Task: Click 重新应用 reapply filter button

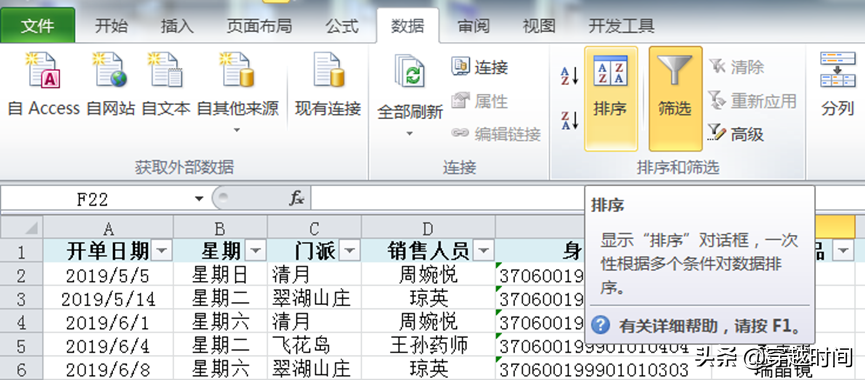Action: 752,101
